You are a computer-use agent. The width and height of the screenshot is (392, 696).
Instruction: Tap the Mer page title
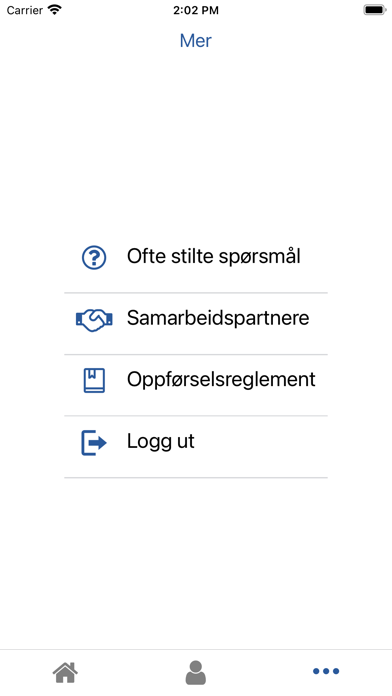click(196, 40)
